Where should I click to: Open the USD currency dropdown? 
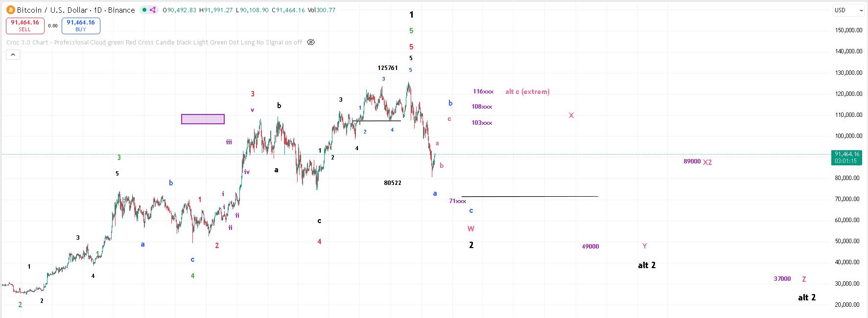click(849, 10)
